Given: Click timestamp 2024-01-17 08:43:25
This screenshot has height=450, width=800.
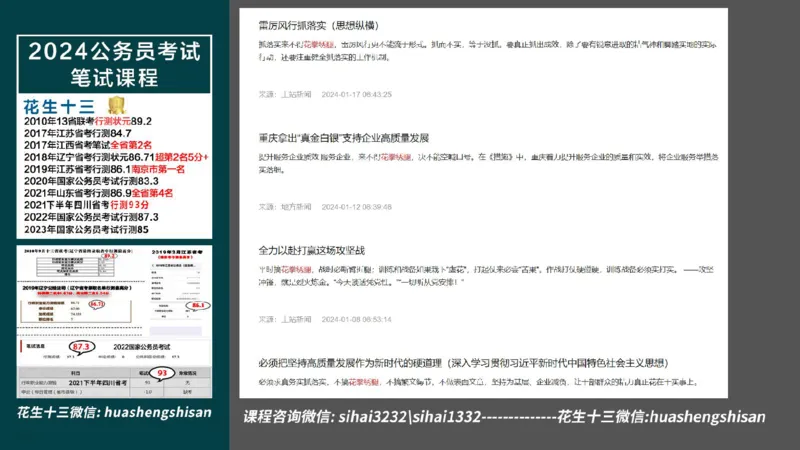Looking at the screenshot, I should pos(357,94).
